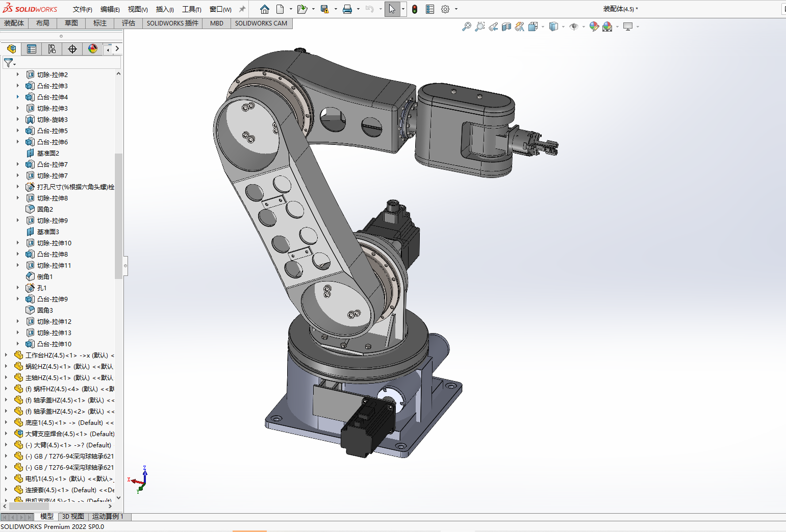Viewport: 786px width, 532px height.
Task: Toggle Hide/Show Items eye icon
Action: (574, 27)
